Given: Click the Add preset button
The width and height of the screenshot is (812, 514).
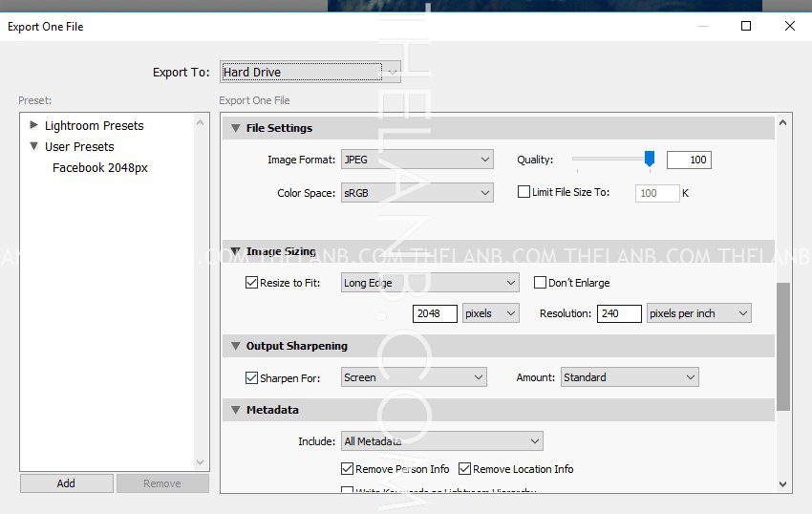Looking at the screenshot, I should click(x=66, y=483).
